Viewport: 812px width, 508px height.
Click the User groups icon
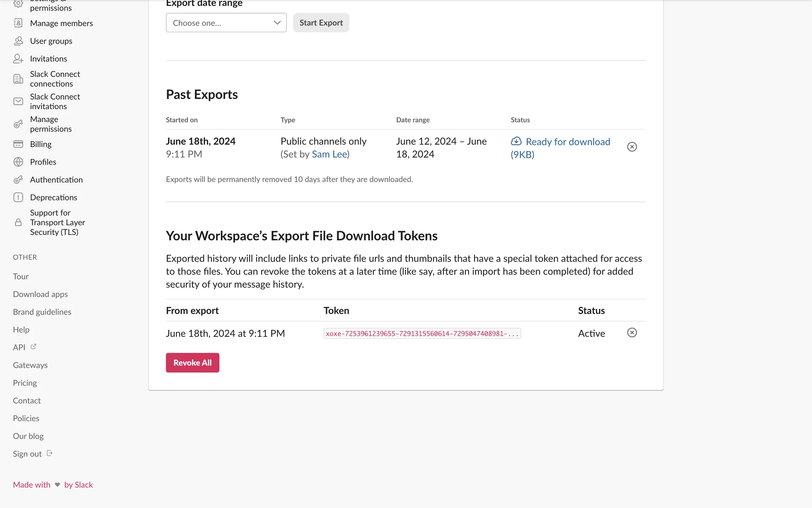(18, 41)
